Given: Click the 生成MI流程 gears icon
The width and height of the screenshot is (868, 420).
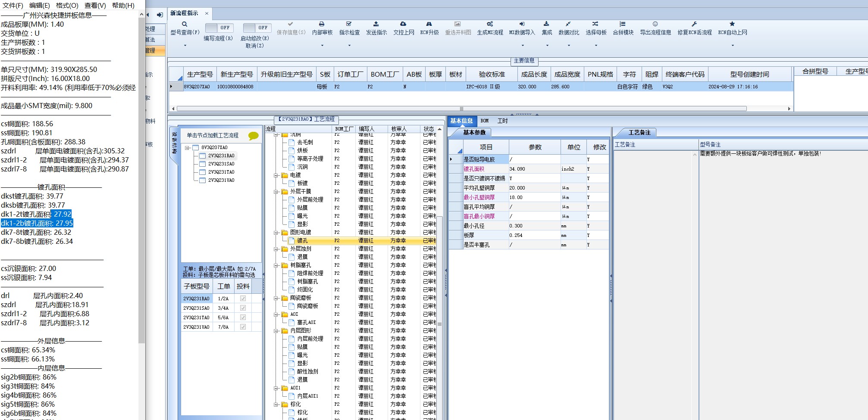Looking at the screenshot, I should pyautogui.click(x=490, y=24).
